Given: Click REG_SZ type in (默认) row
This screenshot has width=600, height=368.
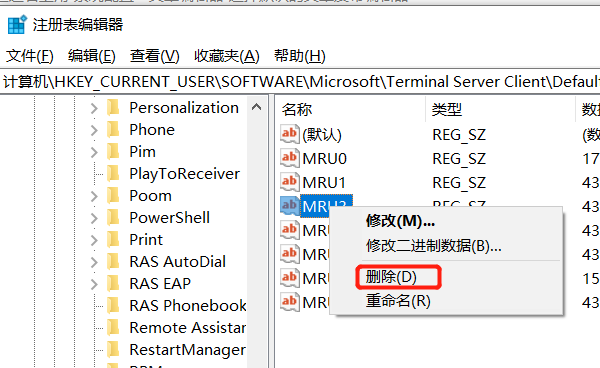Looking at the screenshot, I should [x=459, y=135].
